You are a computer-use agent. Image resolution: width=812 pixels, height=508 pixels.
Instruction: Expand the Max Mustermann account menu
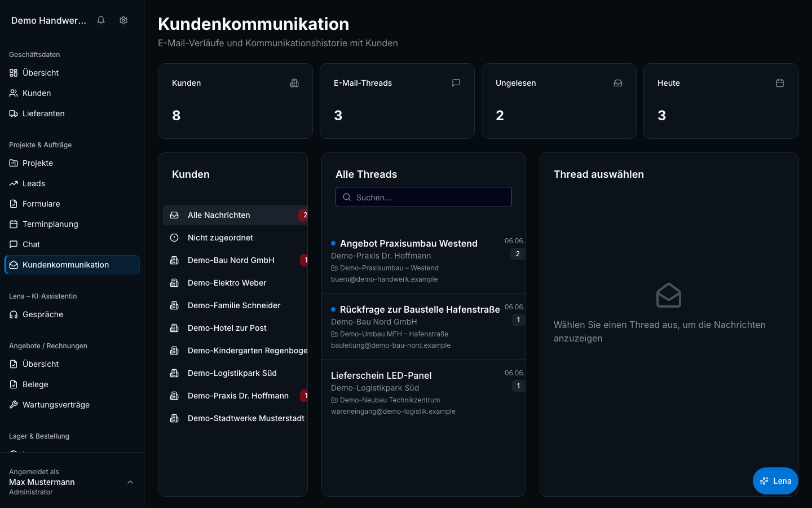(72, 481)
